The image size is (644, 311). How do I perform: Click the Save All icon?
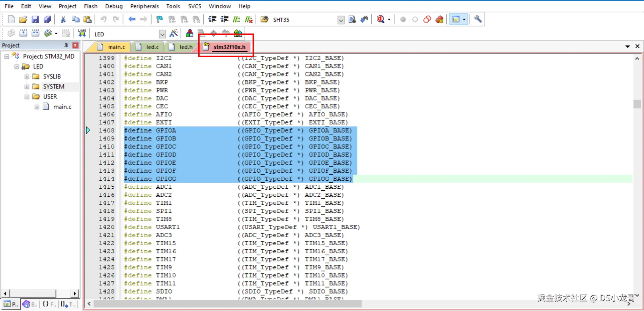(x=47, y=19)
